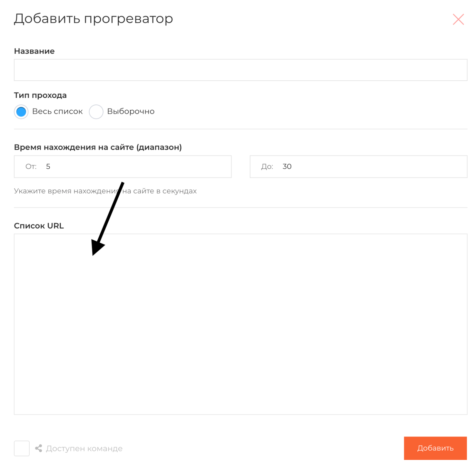Select the Весь список radio button
This screenshot has width=476, height=472.
(x=21, y=112)
